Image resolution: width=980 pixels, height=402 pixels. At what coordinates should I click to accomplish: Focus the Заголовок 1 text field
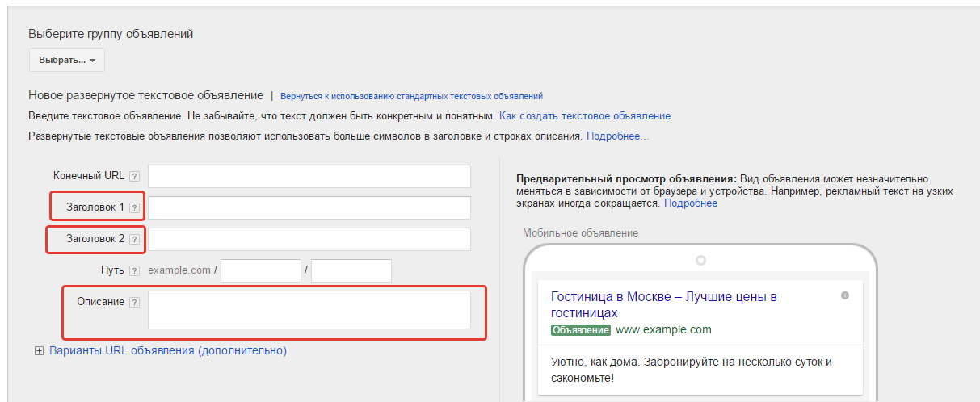click(x=309, y=207)
